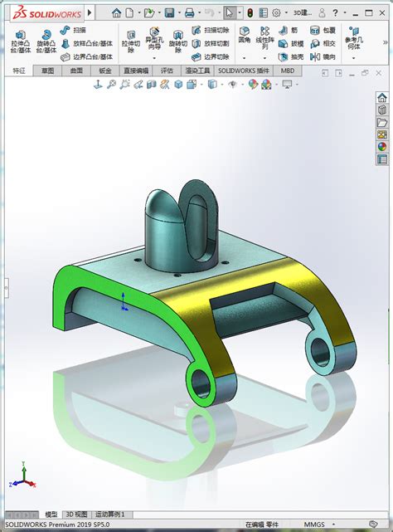393x532 pixels.
Task: Switch to the Evaluate (评估) tab
Action: [x=167, y=71]
